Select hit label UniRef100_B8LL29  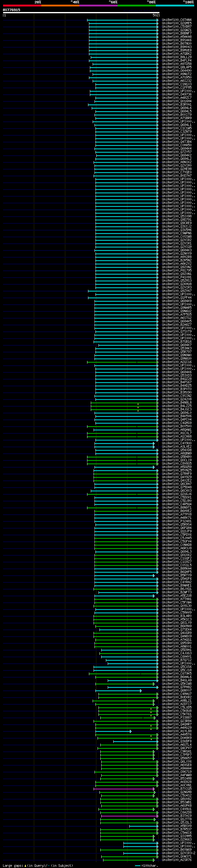coord(176,57)
